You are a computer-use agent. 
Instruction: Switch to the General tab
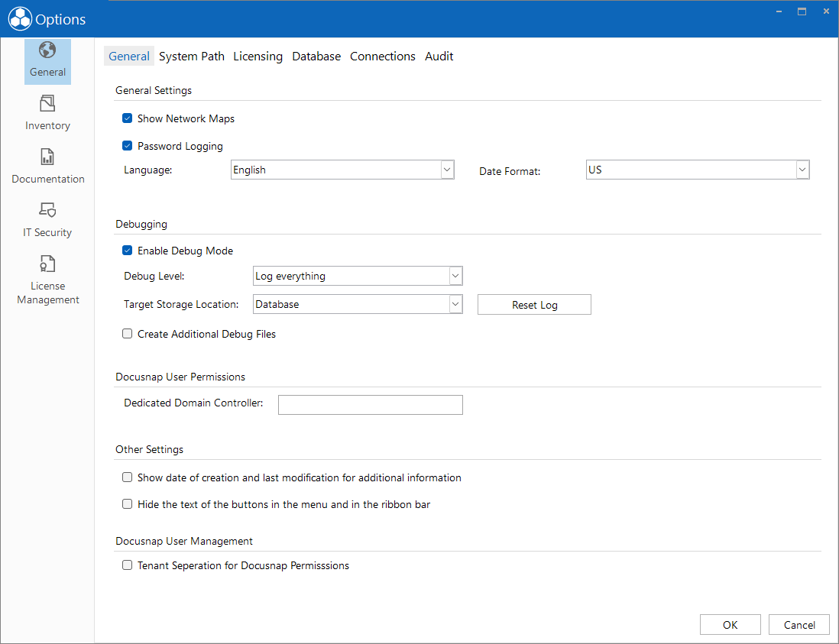coord(129,57)
